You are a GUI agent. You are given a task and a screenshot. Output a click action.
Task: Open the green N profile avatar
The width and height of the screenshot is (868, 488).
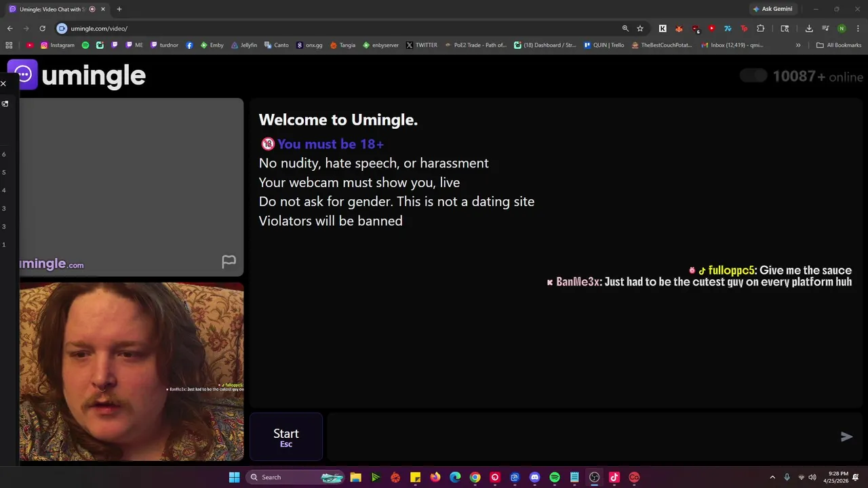[842, 28]
